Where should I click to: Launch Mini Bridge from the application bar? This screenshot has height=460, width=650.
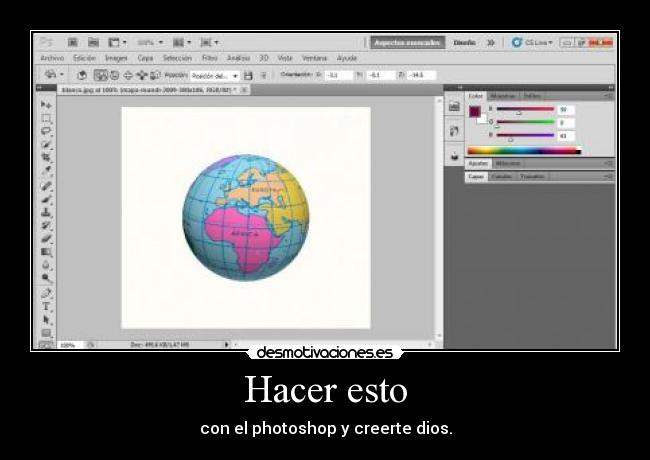click(93, 42)
